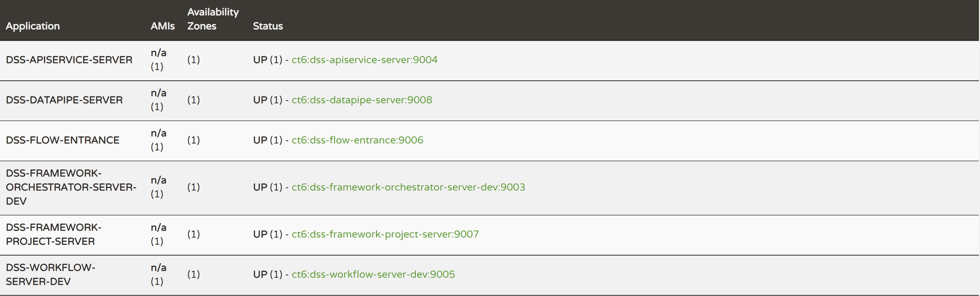Open the ct6:dss-apiservice-server:9004 link
The image size is (980, 296).
point(364,60)
